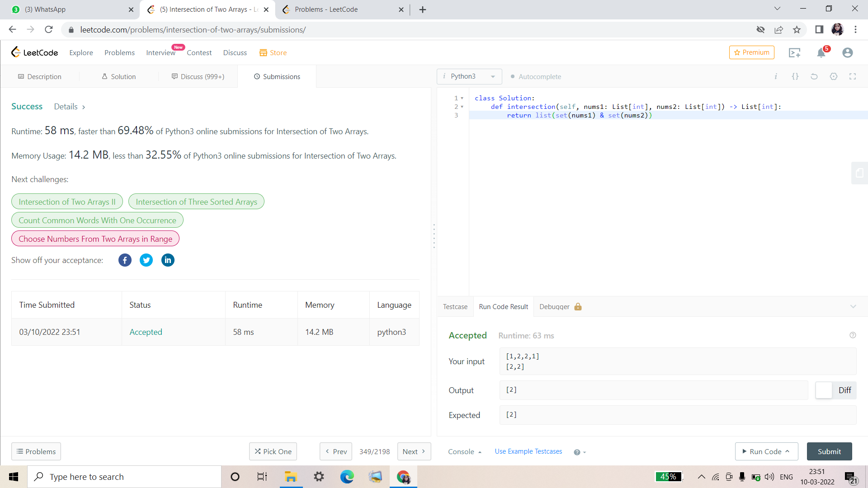Open editor settings gear icon
The width and height of the screenshot is (868, 488).
(x=834, y=76)
